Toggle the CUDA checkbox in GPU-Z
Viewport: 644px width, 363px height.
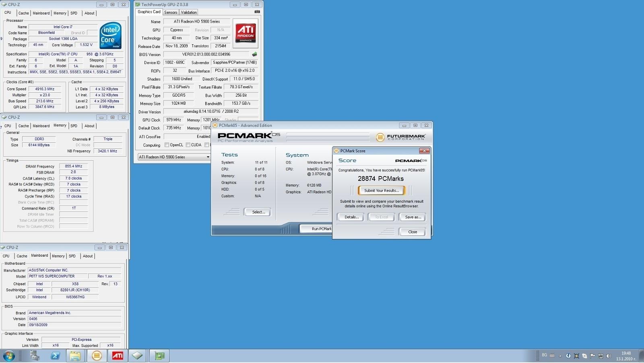[188, 145]
